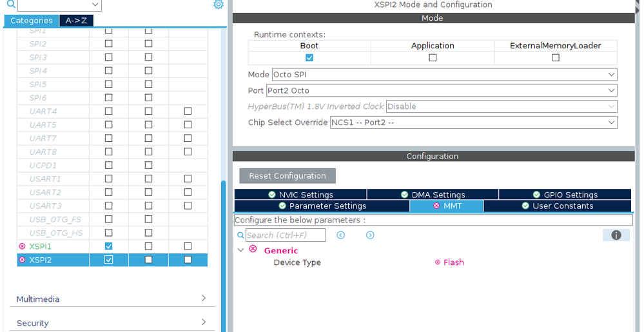Switch to the Categories tab
Image resolution: width=644 pixels, height=332 pixels.
31,21
